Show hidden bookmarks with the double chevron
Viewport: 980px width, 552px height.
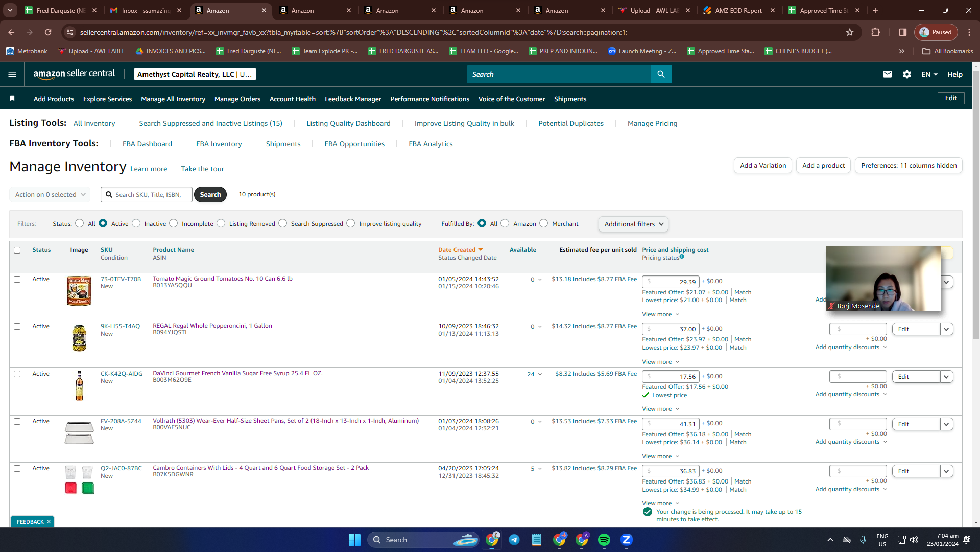pos(902,51)
